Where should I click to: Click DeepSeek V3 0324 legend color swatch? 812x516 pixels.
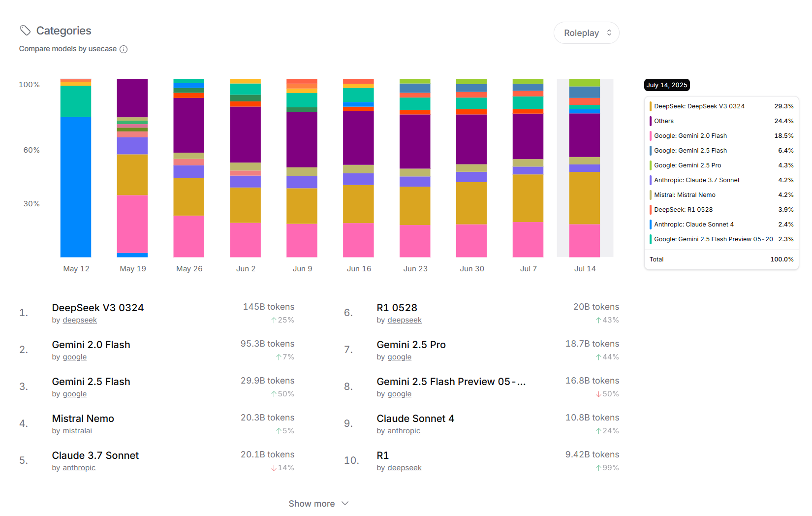coord(651,106)
